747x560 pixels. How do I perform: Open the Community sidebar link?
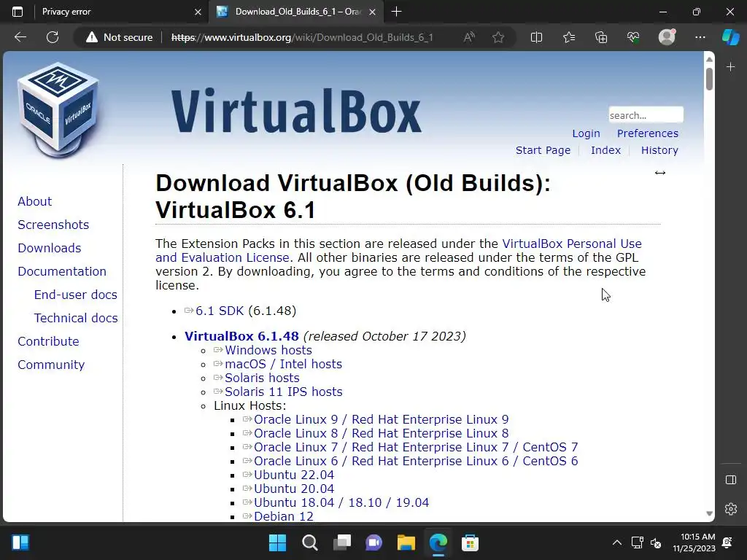pyautogui.click(x=51, y=365)
